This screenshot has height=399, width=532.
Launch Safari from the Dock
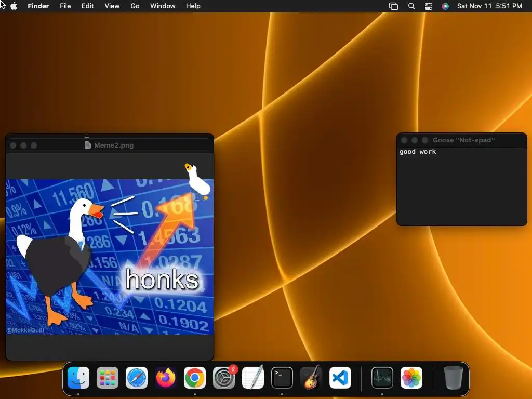pyautogui.click(x=137, y=378)
